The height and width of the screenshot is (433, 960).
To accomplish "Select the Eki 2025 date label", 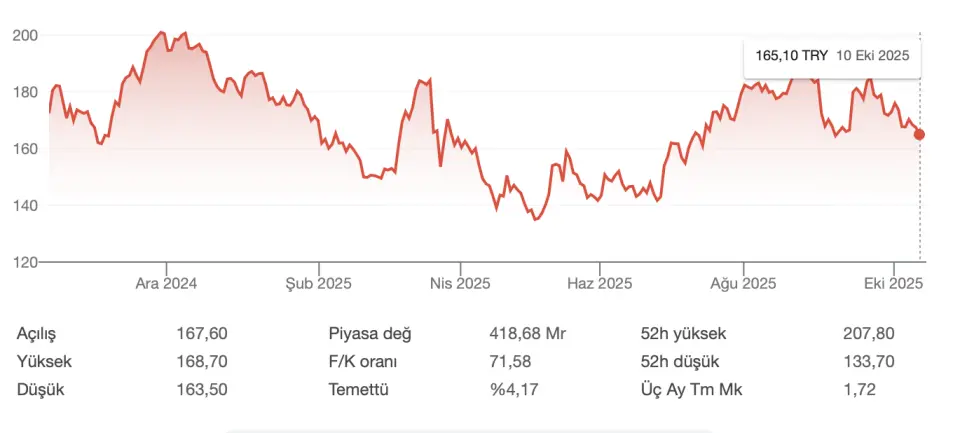I will pos(893,283).
